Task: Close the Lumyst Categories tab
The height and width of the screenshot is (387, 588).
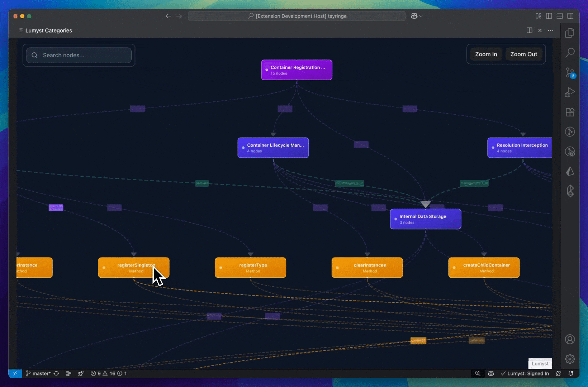Action: pyautogui.click(x=540, y=30)
